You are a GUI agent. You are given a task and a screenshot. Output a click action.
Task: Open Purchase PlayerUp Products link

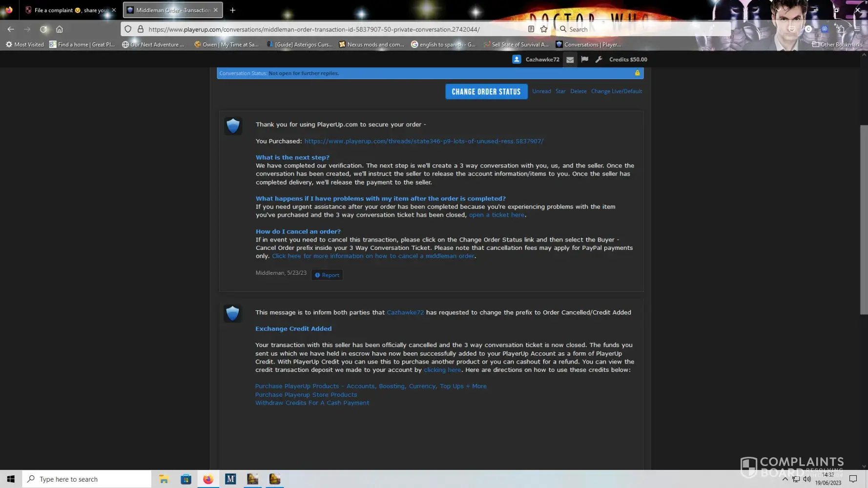(371, 386)
